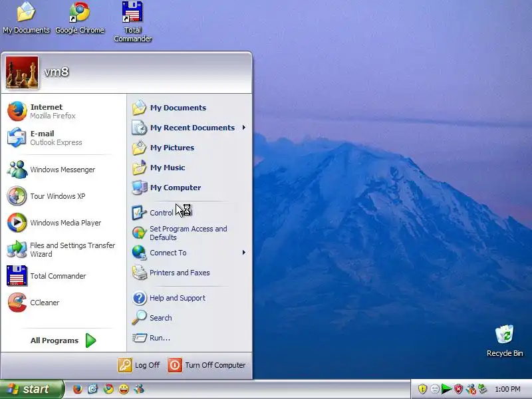Open Set Program Access and Defaults

189,233
